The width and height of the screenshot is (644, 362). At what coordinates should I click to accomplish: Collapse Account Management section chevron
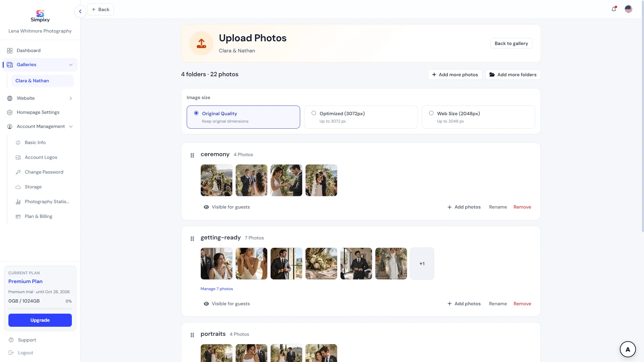pos(71,127)
